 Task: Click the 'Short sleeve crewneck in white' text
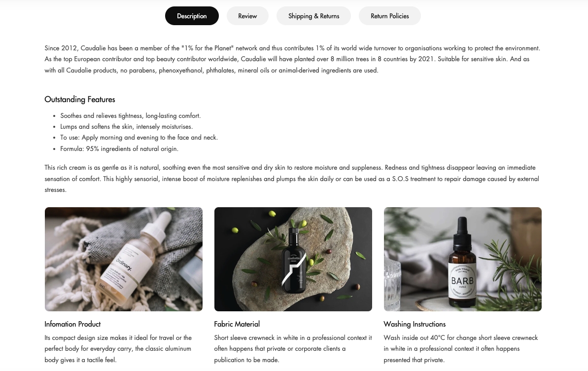point(293,349)
